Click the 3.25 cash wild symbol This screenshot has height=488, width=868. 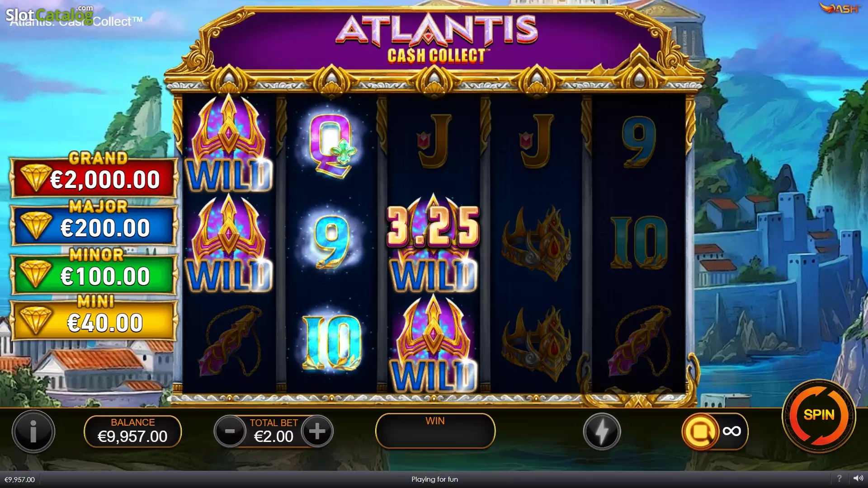click(433, 244)
